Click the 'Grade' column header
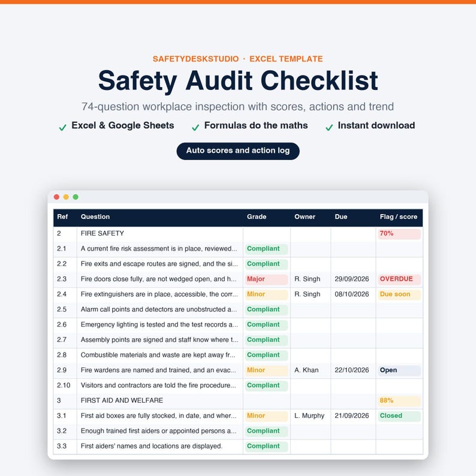 257,217
